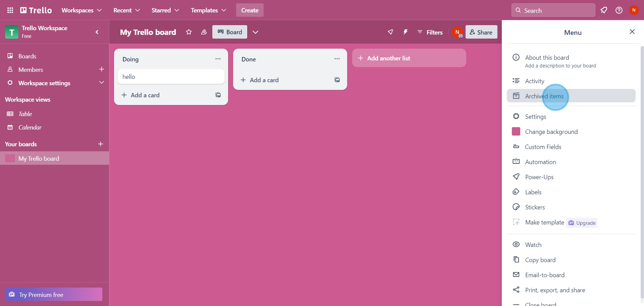This screenshot has width=644, height=306.
Task: Change the board visibility icon
Action: (x=204, y=32)
